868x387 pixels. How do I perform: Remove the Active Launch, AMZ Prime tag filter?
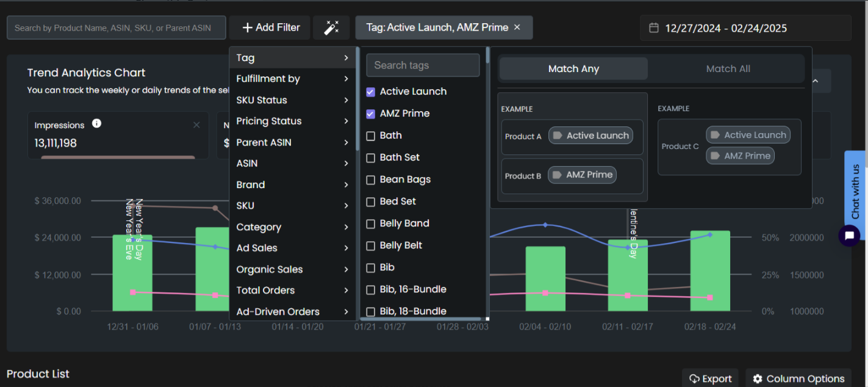tap(517, 27)
